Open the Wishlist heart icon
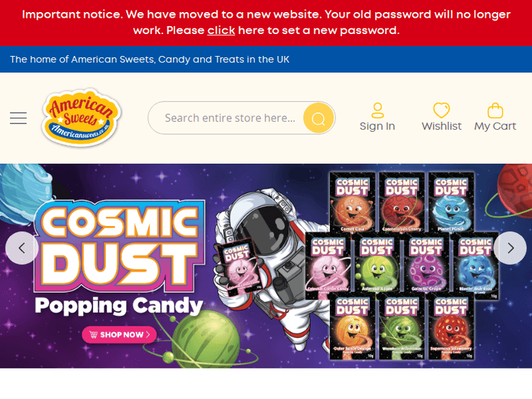The image size is (532, 399). pyautogui.click(x=441, y=111)
